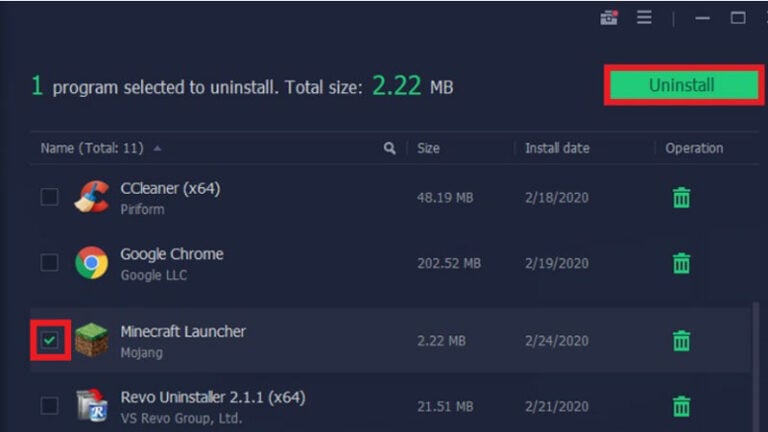Uncheck the Minecraft Launcher checkbox
Image resolution: width=768 pixels, height=432 pixels.
(x=50, y=341)
